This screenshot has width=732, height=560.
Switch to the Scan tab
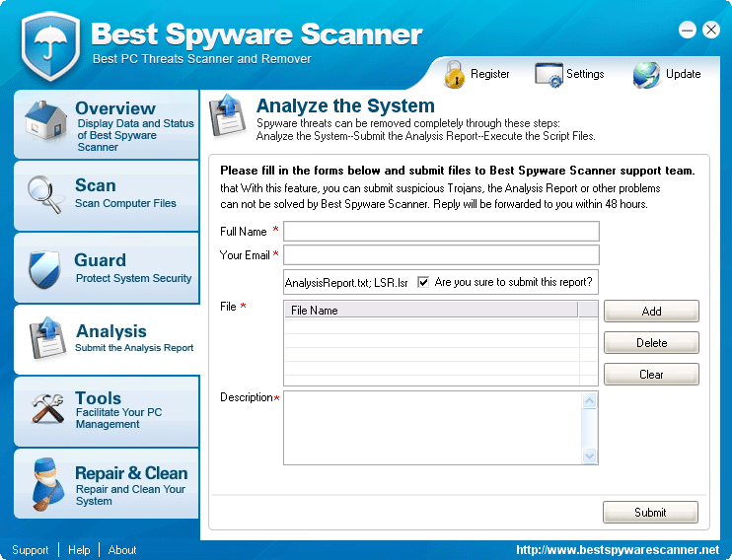pos(107,196)
